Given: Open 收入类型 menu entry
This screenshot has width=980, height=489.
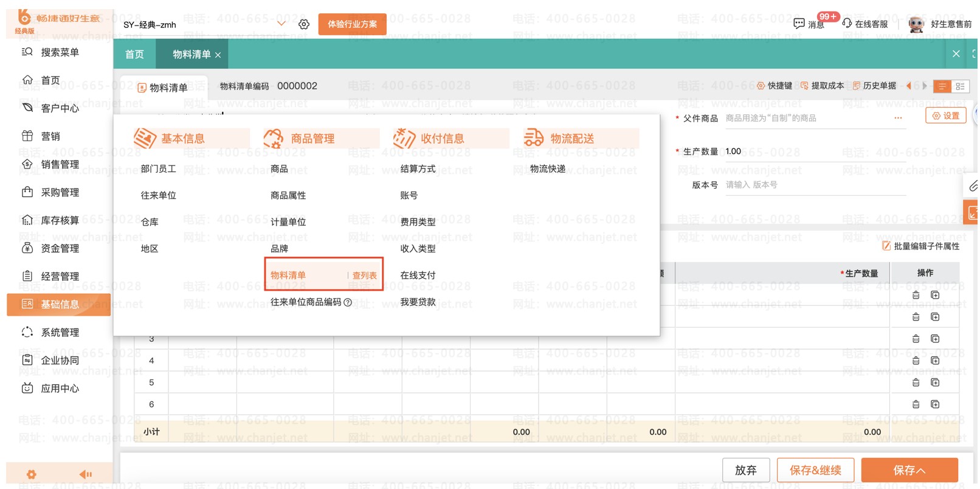Looking at the screenshot, I should click(418, 249).
